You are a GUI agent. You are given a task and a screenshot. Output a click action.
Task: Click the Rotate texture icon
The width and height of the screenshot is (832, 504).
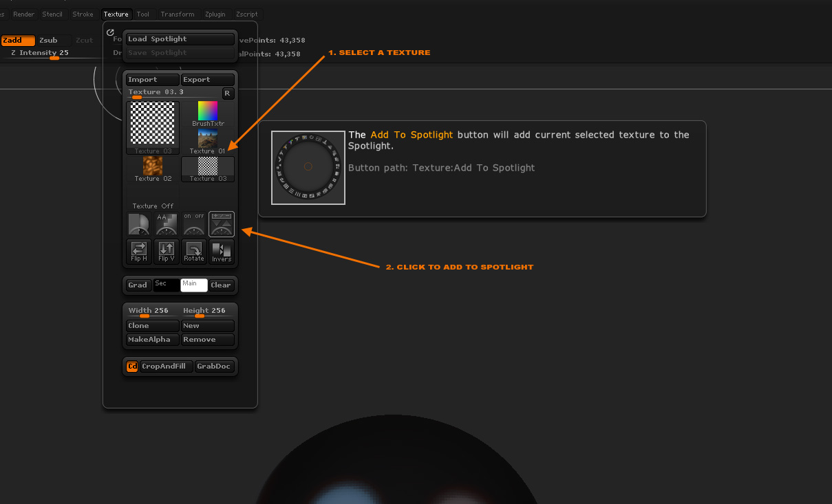(x=193, y=252)
